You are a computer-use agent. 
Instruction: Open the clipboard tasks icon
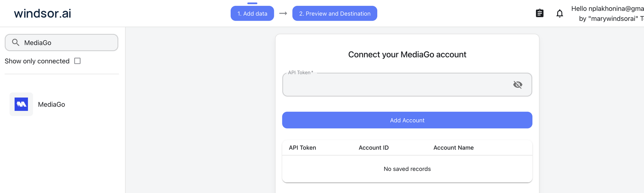tap(540, 13)
